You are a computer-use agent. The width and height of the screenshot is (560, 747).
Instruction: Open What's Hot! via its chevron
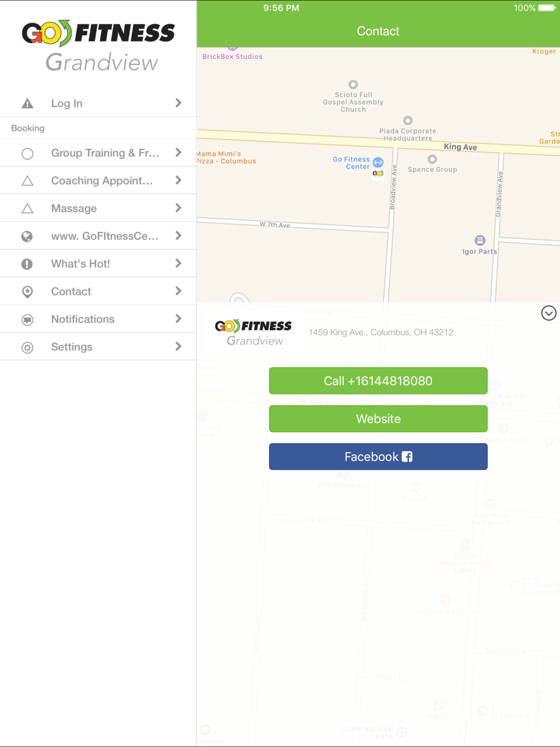[178, 263]
